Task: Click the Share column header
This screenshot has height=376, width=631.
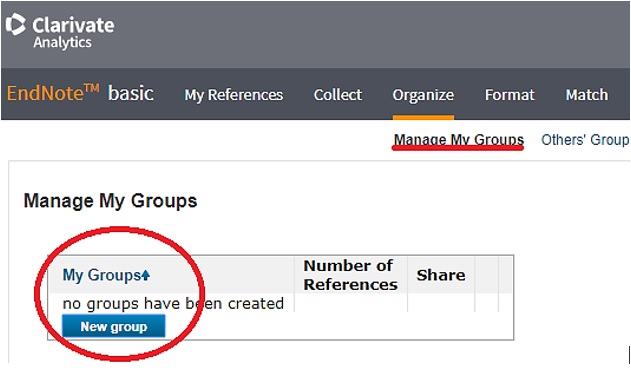Action: pos(441,275)
